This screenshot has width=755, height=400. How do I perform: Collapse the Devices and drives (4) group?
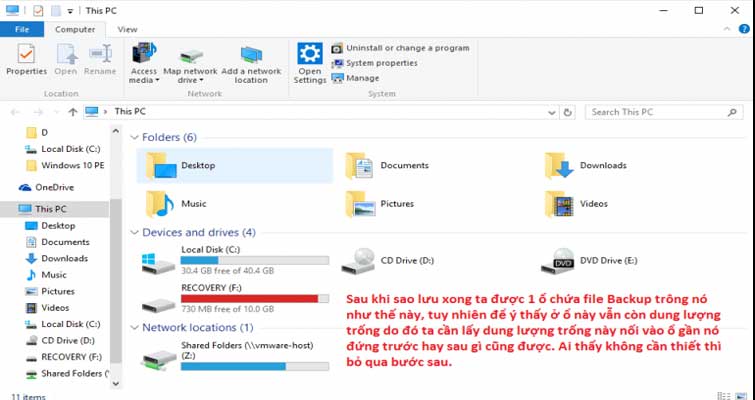point(134,232)
